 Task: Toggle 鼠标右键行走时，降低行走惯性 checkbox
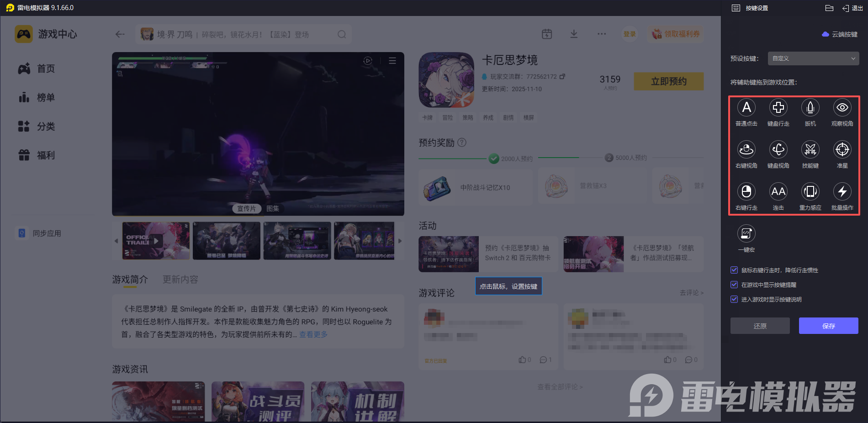pos(734,270)
